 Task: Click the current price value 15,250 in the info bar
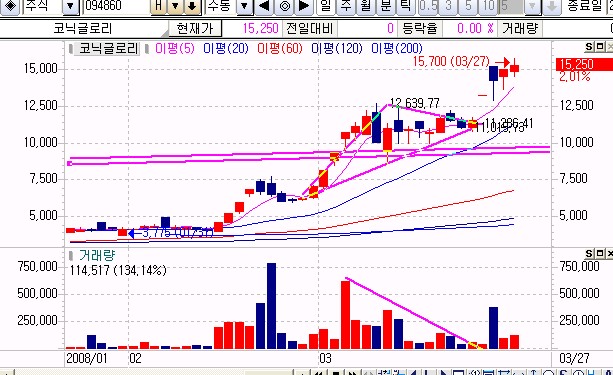tap(260, 29)
